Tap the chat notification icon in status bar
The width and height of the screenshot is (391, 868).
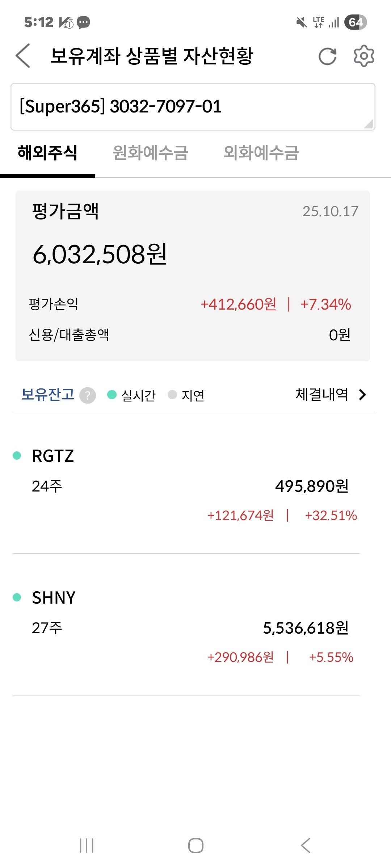[84, 22]
